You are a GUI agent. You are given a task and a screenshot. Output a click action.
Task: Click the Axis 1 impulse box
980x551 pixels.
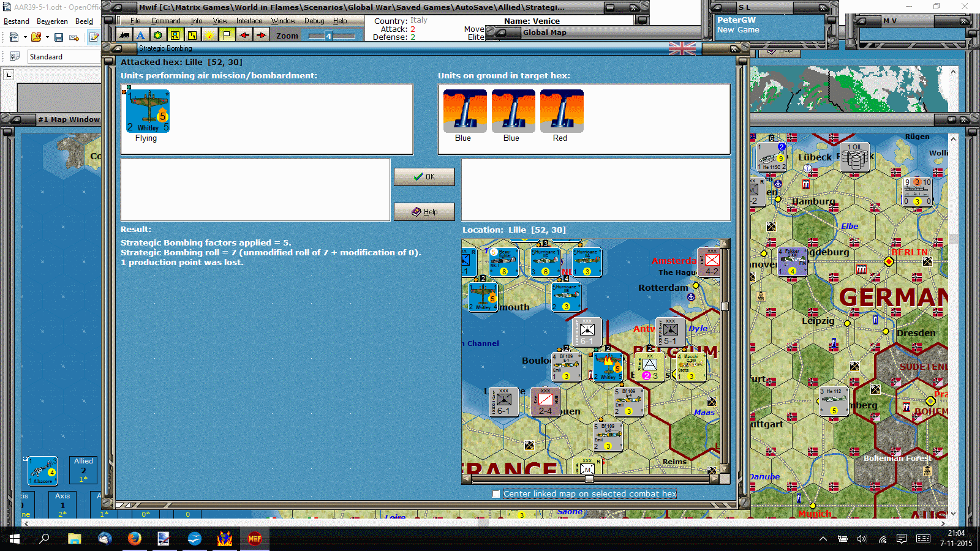coord(62,505)
